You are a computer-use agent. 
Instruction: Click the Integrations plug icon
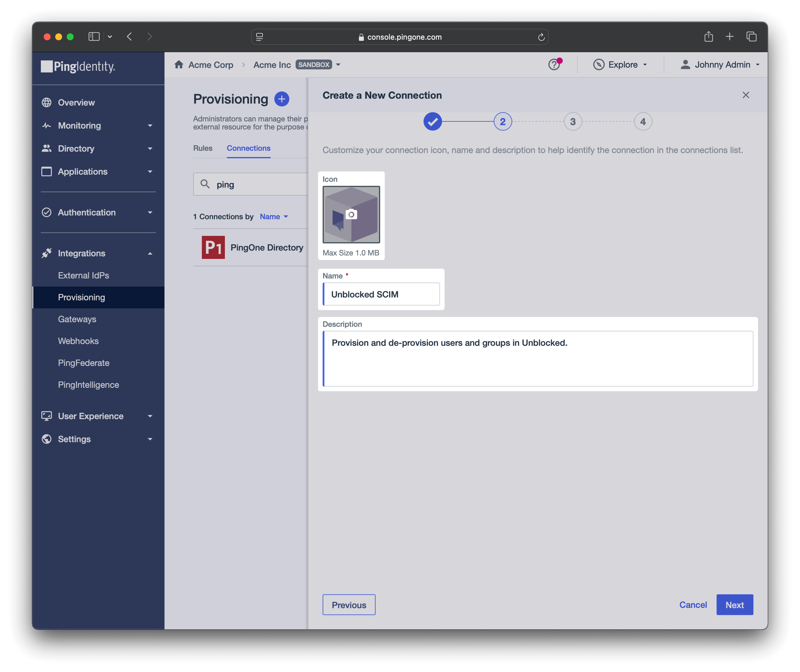47,253
